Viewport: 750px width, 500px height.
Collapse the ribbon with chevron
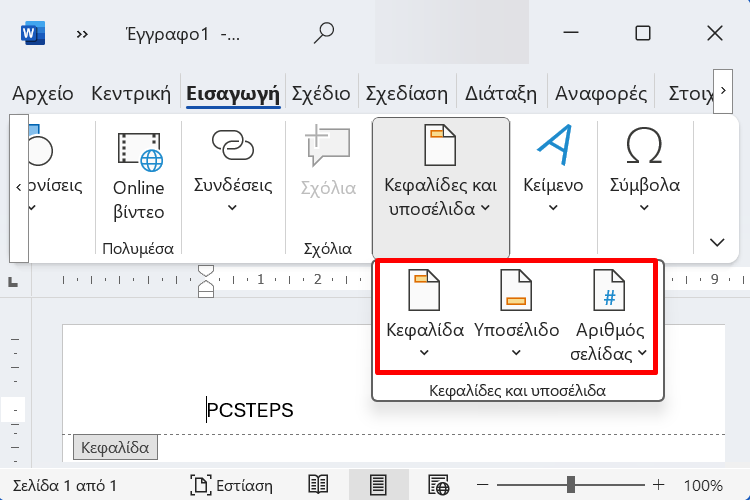pos(717,242)
